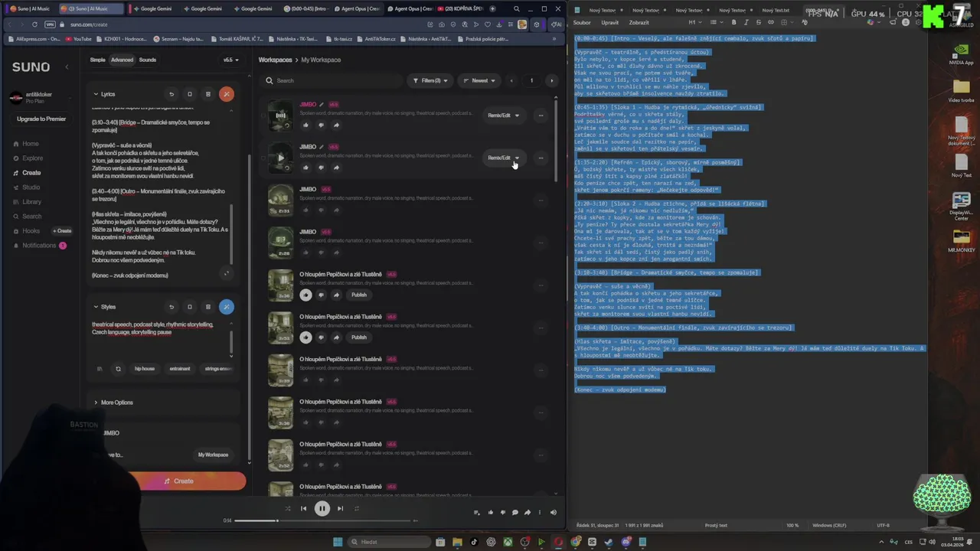Open the Newest sort dropdown
Screen dimensions: 980x551
[x=479, y=80]
